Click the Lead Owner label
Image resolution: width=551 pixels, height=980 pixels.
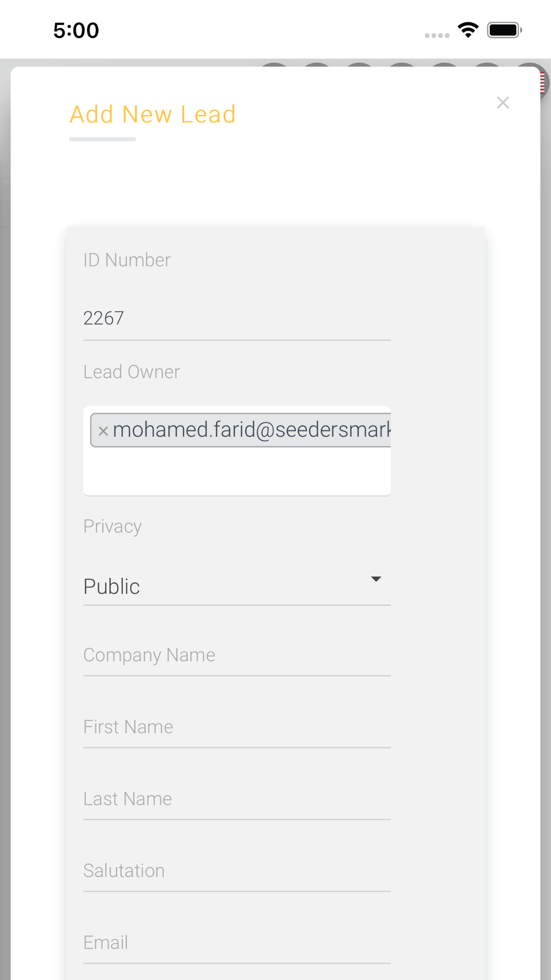coord(132,372)
